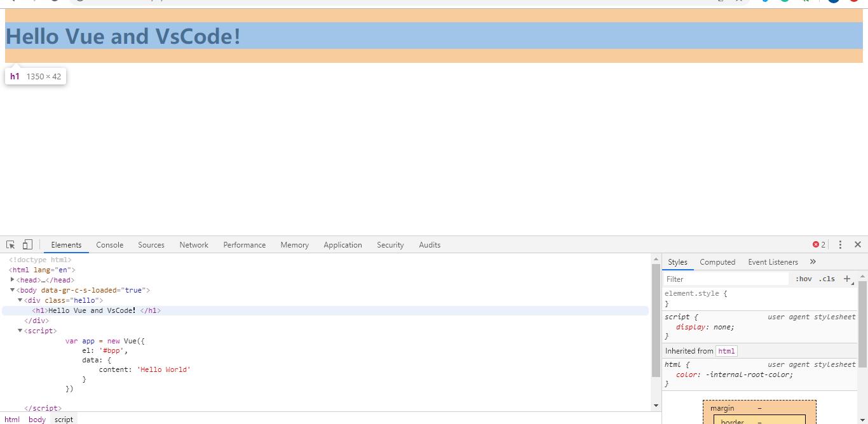Image resolution: width=868 pixels, height=424 pixels.
Task: Activate the element inspector picker icon
Action: tap(11, 244)
